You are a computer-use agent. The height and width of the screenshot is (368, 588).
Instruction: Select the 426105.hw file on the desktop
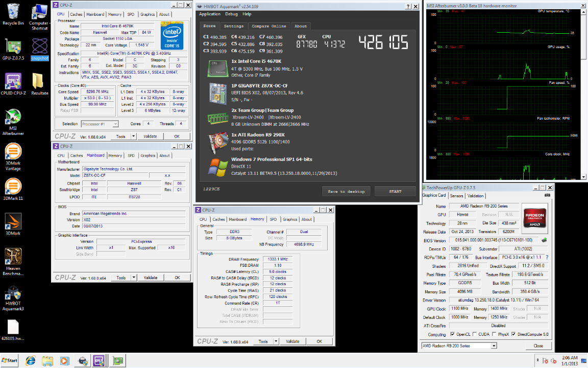tap(13, 330)
